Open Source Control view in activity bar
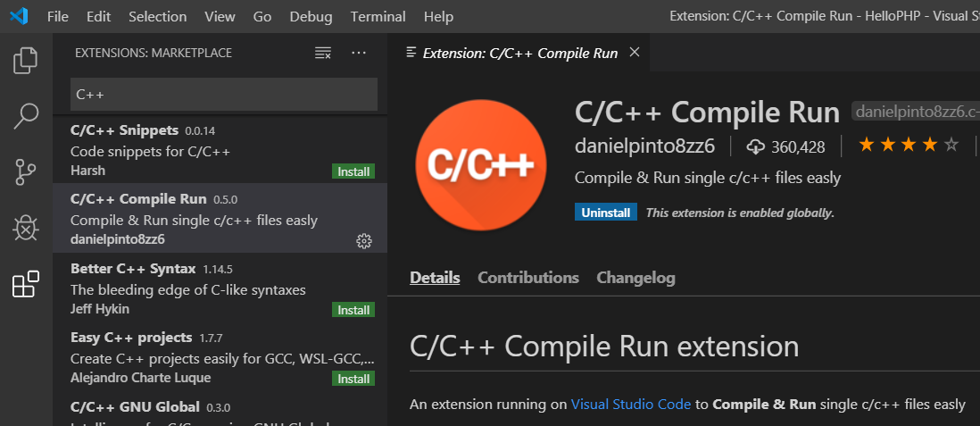980x426 pixels. click(x=26, y=172)
